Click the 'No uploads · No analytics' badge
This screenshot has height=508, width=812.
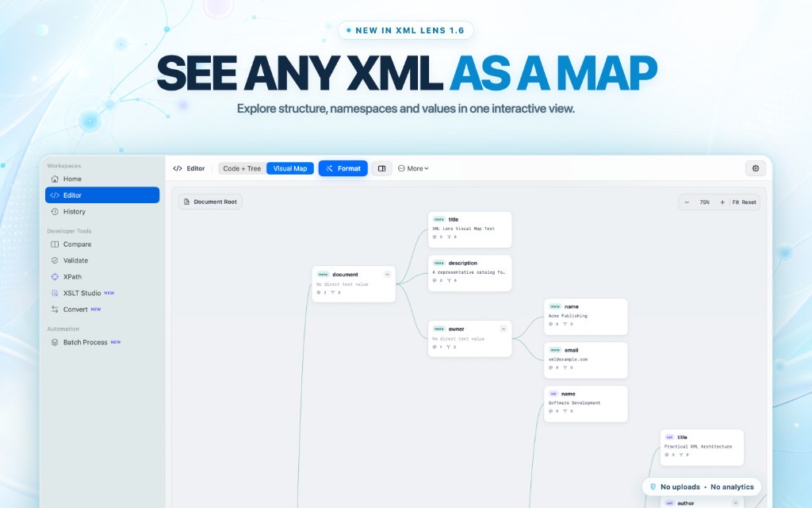[x=702, y=487]
